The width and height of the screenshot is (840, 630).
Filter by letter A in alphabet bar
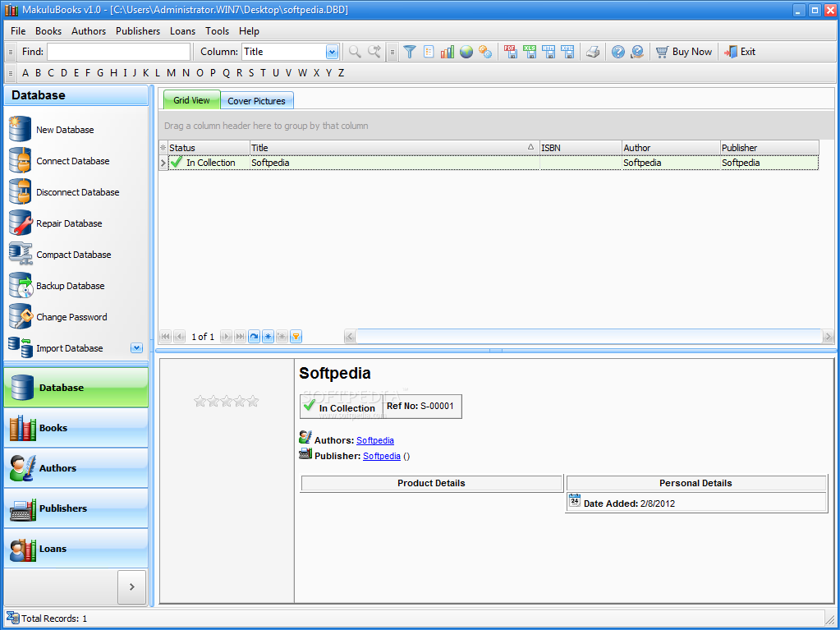[25, 73]
